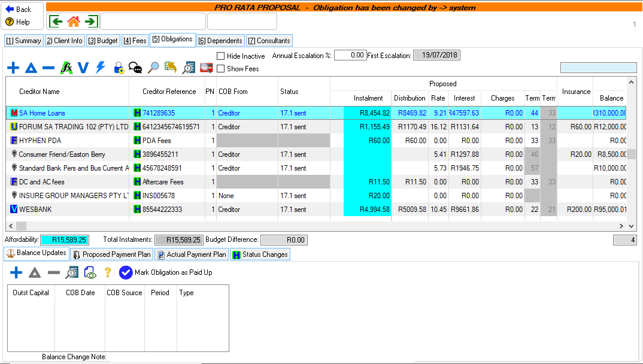Click the green fx formula icon
Screen dimensions: 643x364
coord(66,68)
